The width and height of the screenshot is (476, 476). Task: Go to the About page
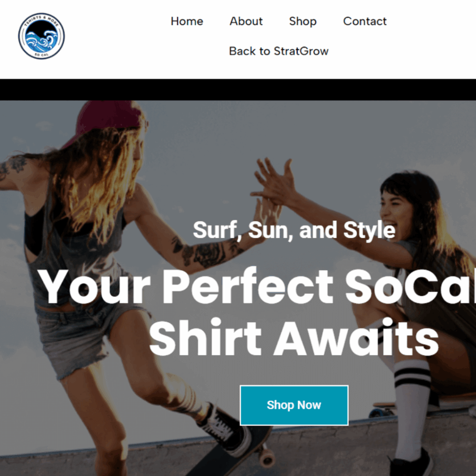click(246, 21)
